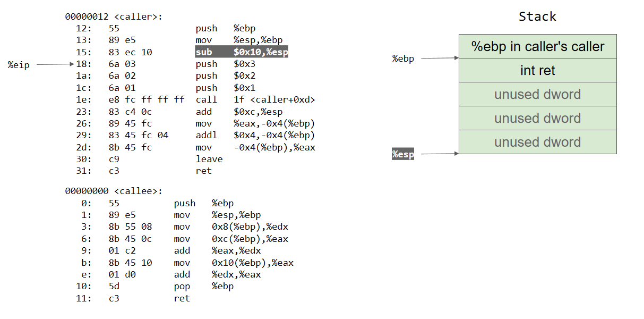Click the bytes '83 ec 10' at address 15
The height and width of the screenshot is (319, 644).
[130, 52]
